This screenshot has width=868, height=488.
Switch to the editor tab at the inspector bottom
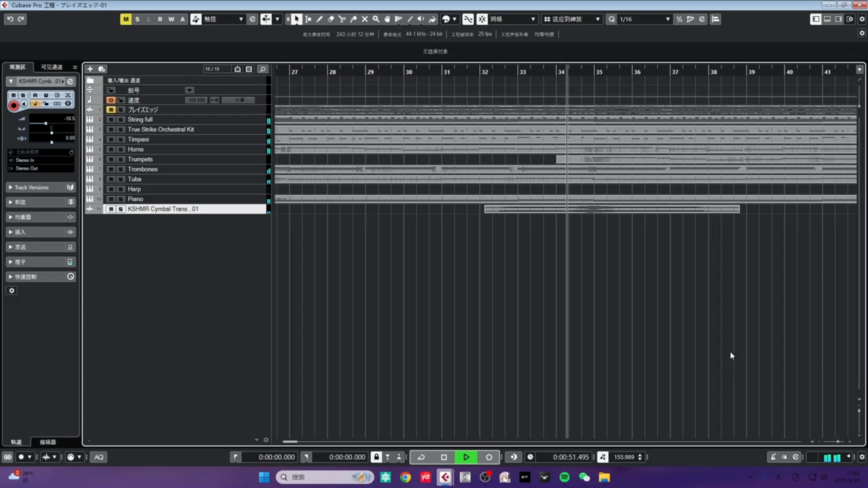pyautogui.click(x=47, y=442)
